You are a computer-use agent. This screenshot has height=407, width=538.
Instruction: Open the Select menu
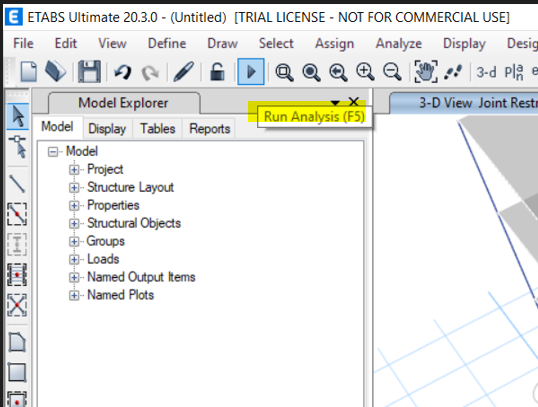click(x=276, y=44)
